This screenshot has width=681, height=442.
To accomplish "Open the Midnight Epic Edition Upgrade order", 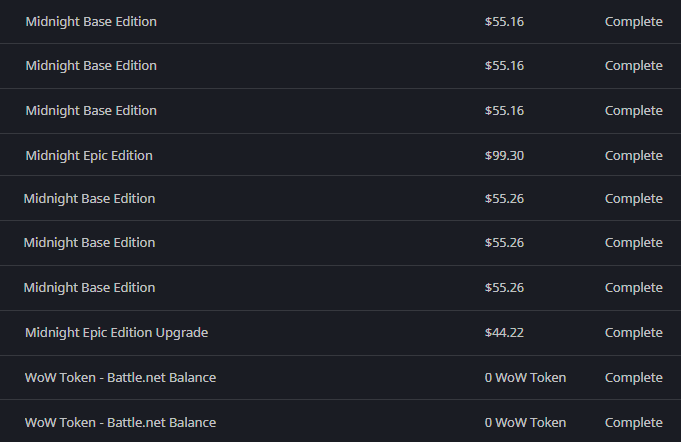I will [116, 333].
